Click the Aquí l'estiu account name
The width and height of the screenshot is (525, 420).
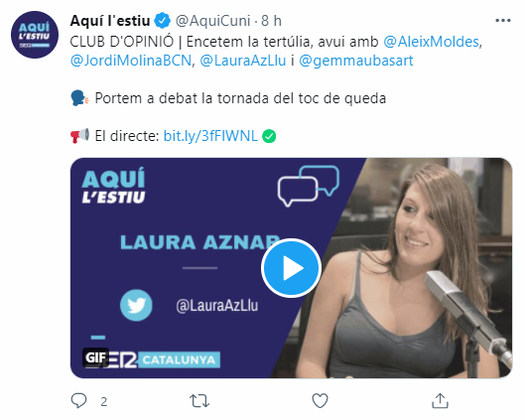[x=110, y=21]
